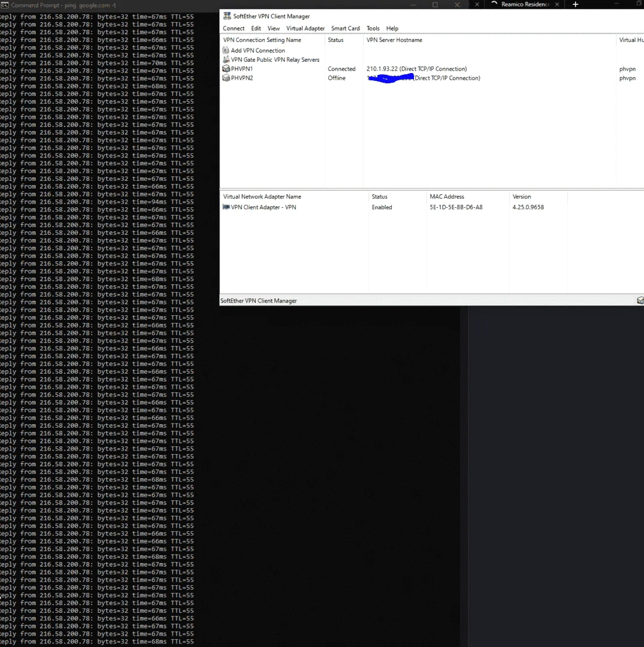
Task: Click the Command Prompt title bar icon
Action: pos(5,5)
